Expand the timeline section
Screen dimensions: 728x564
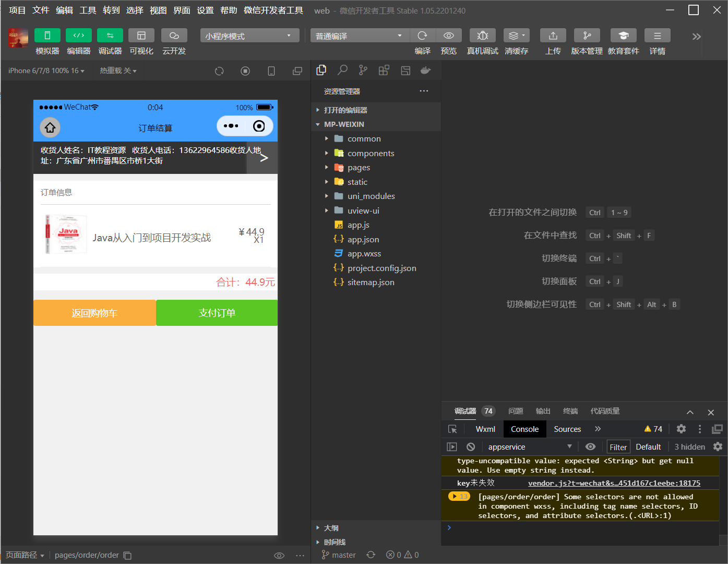376,542
